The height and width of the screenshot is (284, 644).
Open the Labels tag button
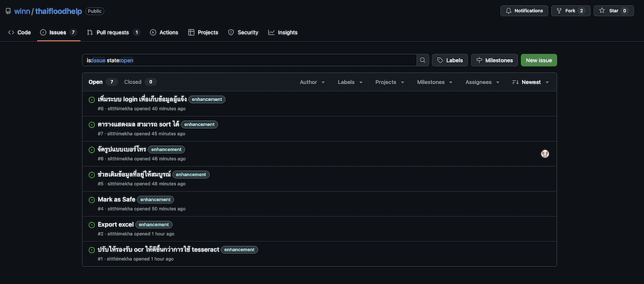450,60
